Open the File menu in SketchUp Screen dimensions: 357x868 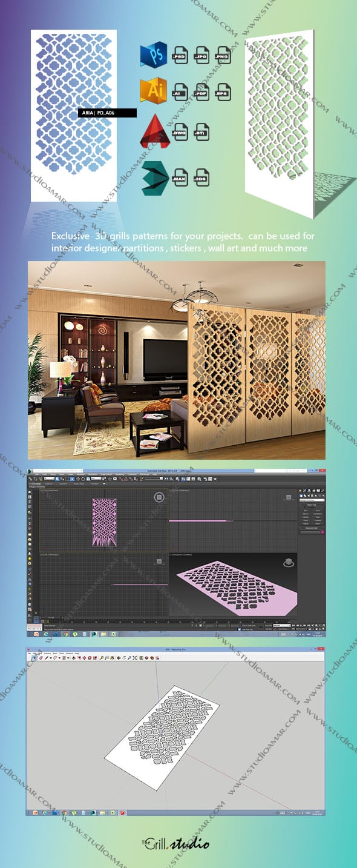pos(29,654)
